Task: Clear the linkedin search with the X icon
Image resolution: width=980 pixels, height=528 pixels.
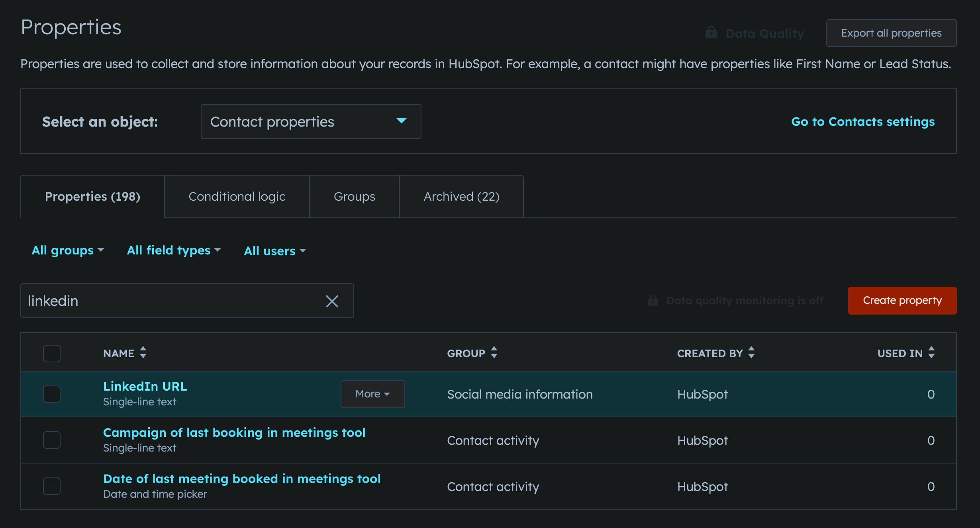Action: click(x=332, y=301)
